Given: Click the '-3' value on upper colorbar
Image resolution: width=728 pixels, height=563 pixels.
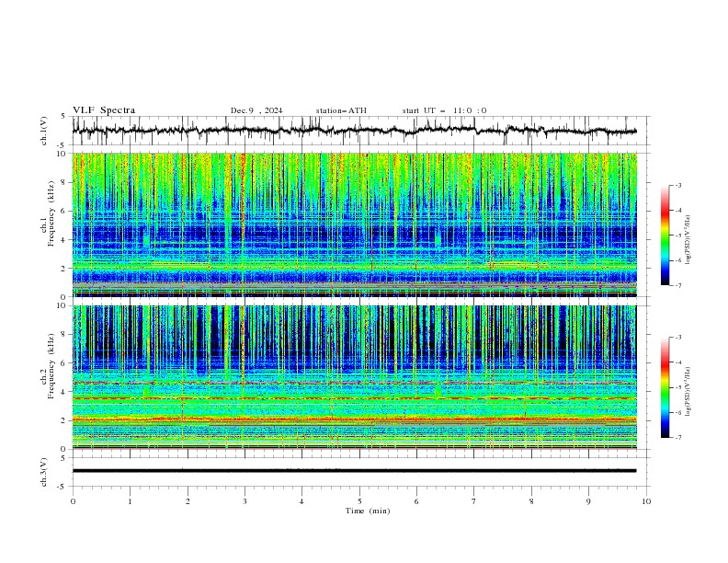Looking at the screenshot, I should 678,185.
